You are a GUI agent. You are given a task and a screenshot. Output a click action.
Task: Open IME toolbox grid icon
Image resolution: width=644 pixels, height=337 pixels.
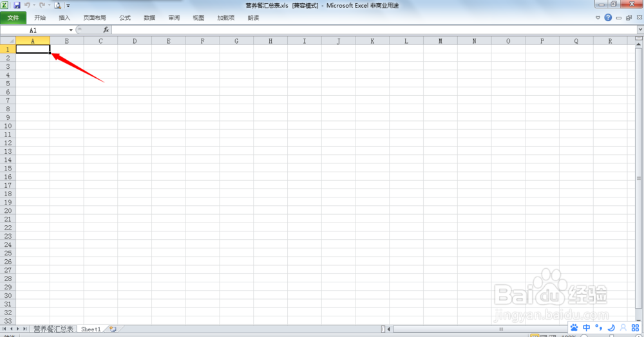click(636, 327)
